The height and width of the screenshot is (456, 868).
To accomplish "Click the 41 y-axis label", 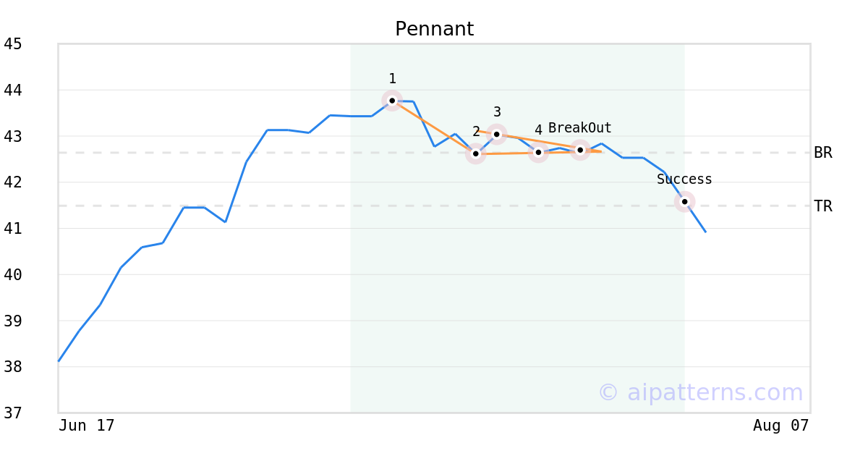I will [13, 229].
